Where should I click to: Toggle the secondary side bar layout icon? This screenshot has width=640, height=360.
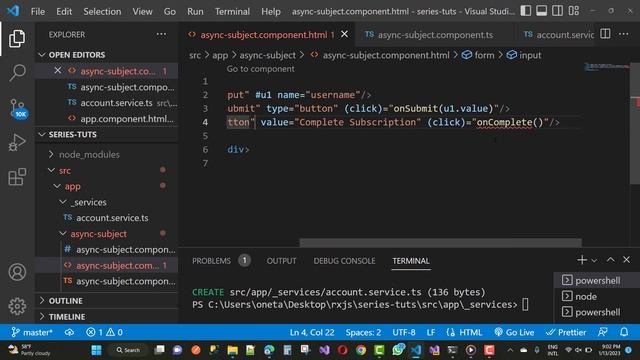[x=558, y=11]
